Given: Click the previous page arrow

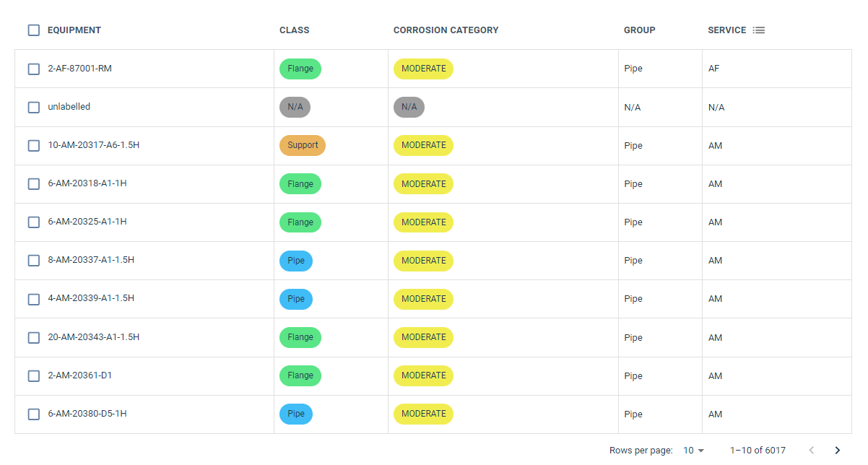Looking at the screenshot, I should 812,450.
